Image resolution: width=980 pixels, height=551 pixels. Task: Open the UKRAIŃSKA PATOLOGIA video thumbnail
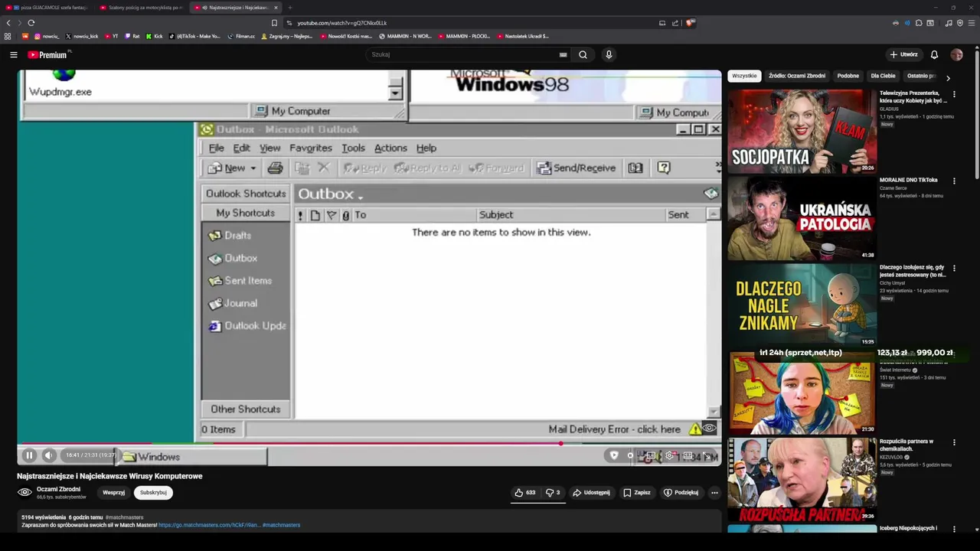click(x=801, y=219)
